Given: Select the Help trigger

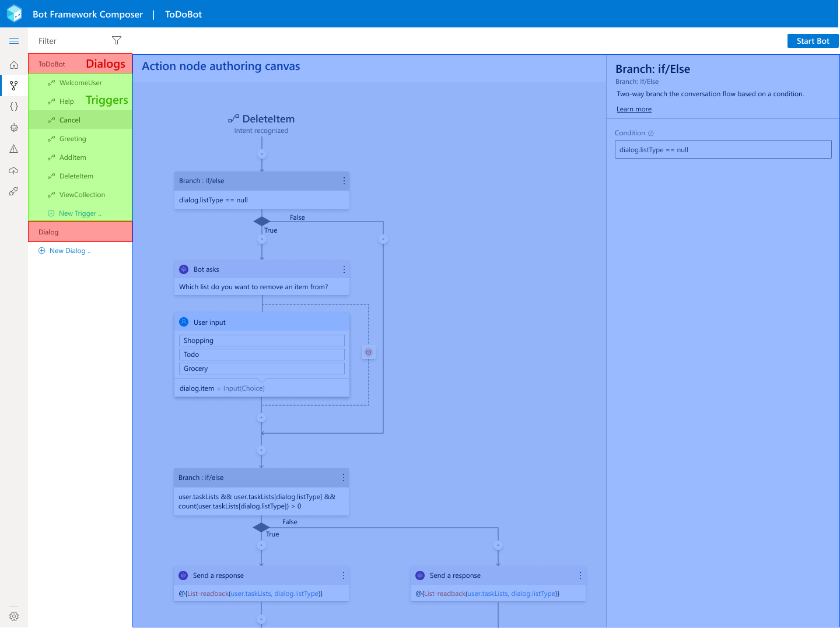Looking at the screenshot, I should click(80, 101).
